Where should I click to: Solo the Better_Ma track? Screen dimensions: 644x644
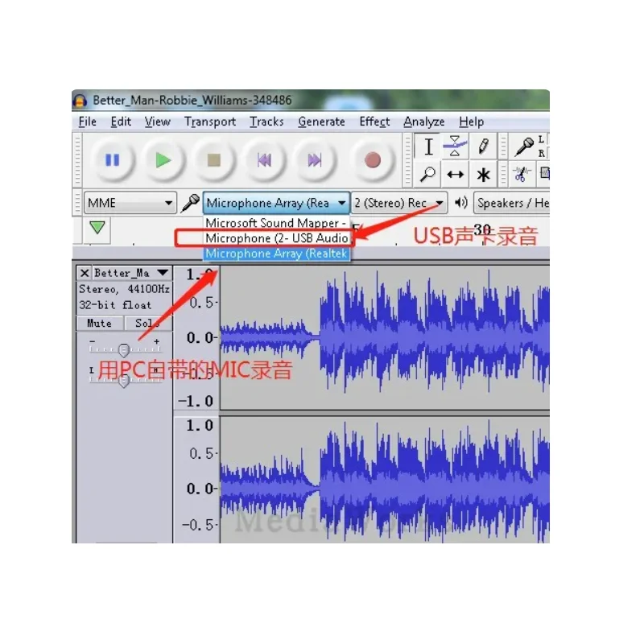147,323
